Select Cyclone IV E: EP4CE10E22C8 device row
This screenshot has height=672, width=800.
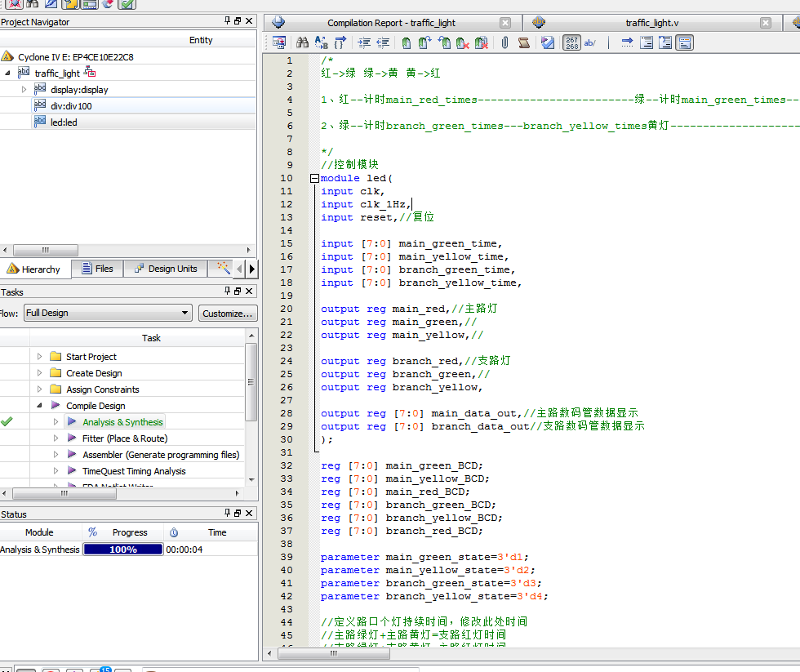pyautogui.click(x=127, y=56)
